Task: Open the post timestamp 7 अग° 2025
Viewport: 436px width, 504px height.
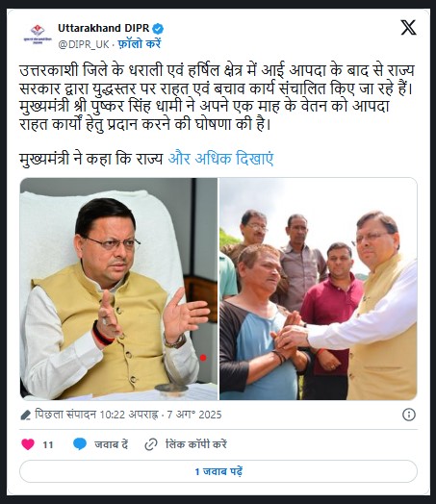Action: pos(194,415)
